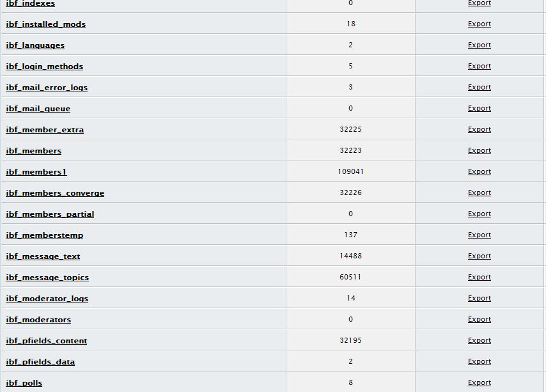Open the ibf_languages table link
Screen dimensions: 546x392
click(x=35, y=45)
